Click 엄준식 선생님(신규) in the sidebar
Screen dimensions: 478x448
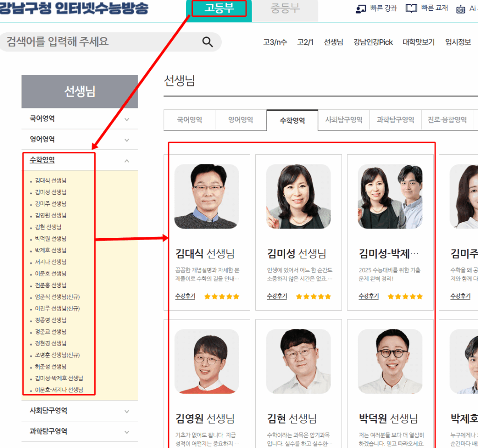click(57, 297)
